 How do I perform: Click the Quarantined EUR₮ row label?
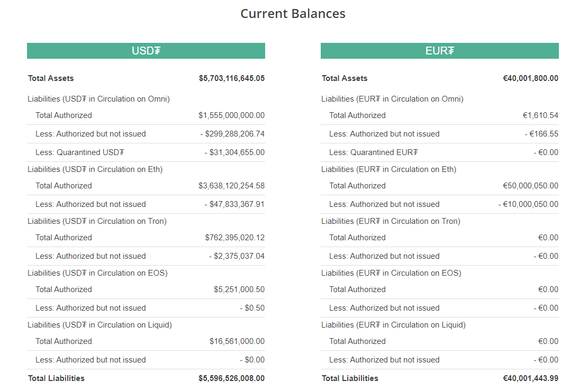tap(374, 152)
